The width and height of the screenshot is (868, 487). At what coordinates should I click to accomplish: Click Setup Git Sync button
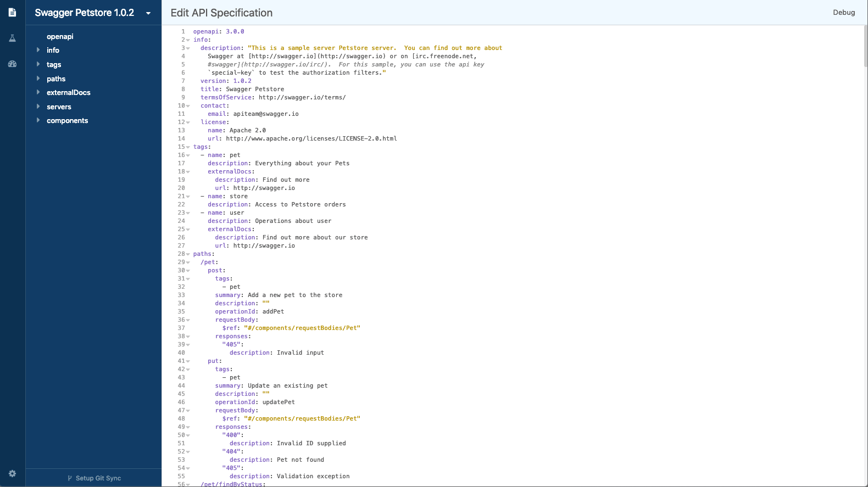pos(94,478)
